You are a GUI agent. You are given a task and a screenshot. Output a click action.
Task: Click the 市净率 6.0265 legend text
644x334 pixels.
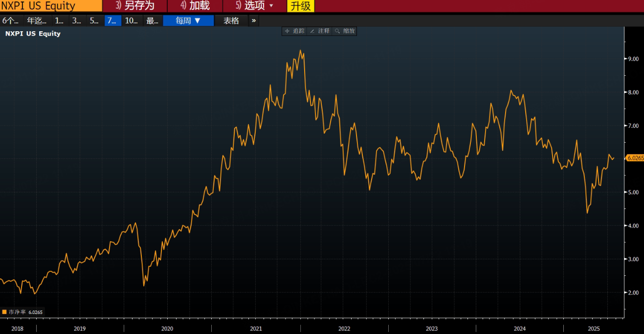(x=25, y=312)
